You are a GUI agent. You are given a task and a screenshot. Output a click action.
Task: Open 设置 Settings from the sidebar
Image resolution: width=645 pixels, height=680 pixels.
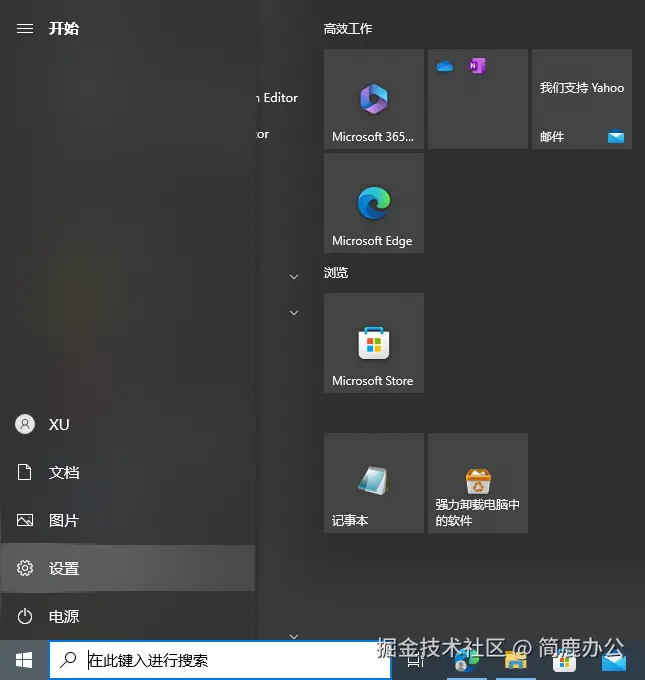click(x=128, y=568)
